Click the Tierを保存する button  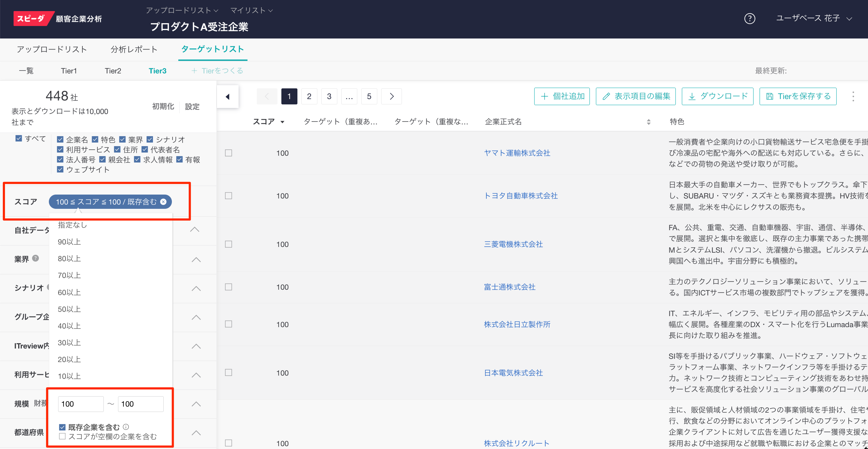pyautogui.click(x=798, y=97)
